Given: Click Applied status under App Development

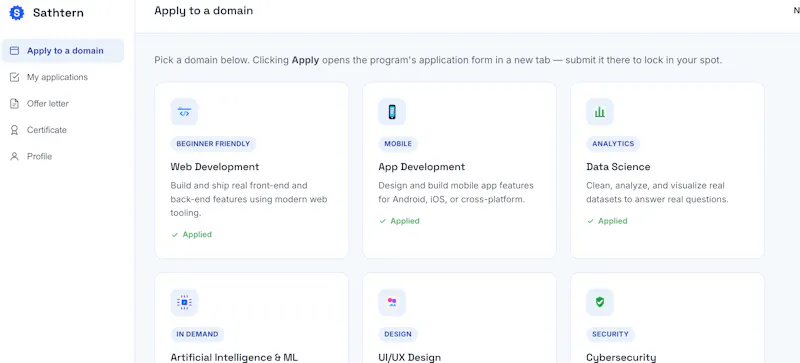Looking at the screenshot, I should [399, 221].
